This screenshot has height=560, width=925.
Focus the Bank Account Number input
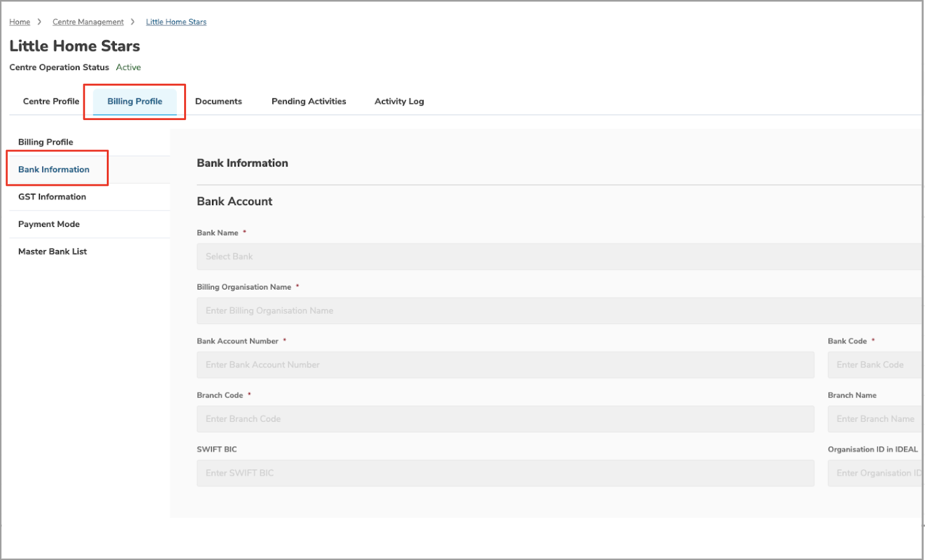point(505,365)
